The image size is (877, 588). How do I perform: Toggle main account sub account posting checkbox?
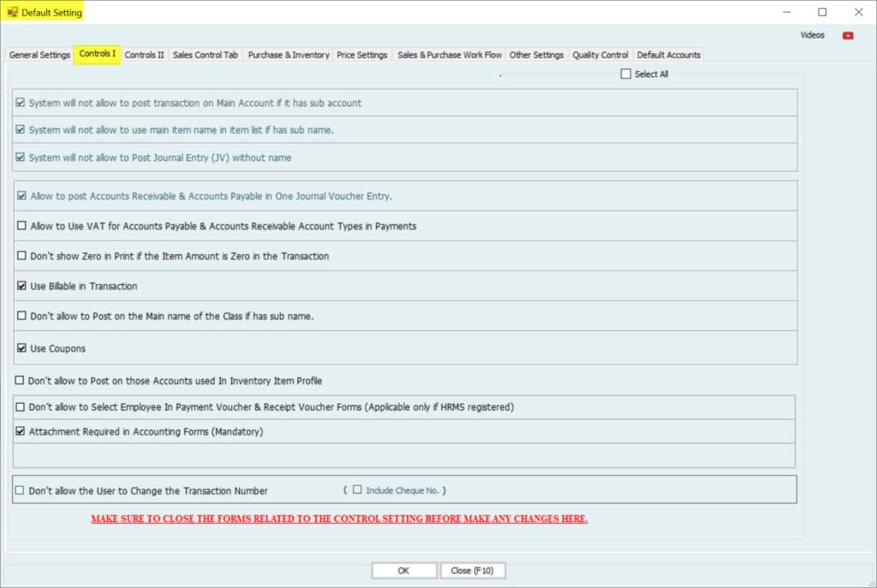click(x=21, y=103)
